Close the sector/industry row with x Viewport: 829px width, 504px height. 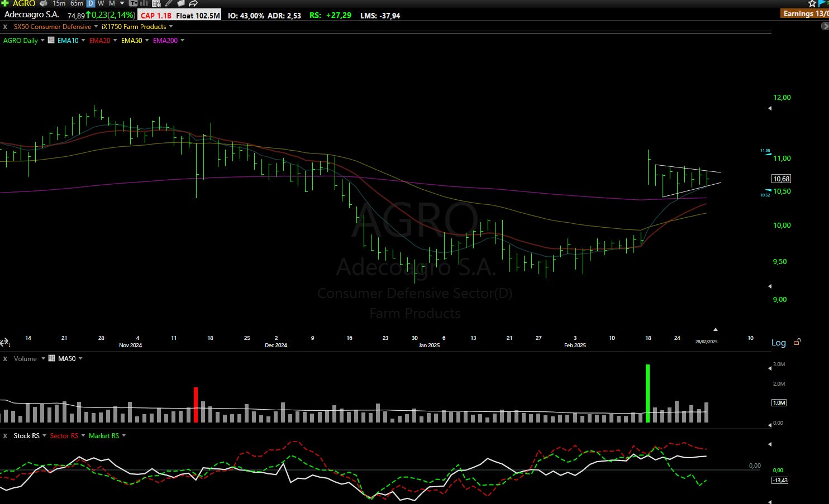coord(5,27)
